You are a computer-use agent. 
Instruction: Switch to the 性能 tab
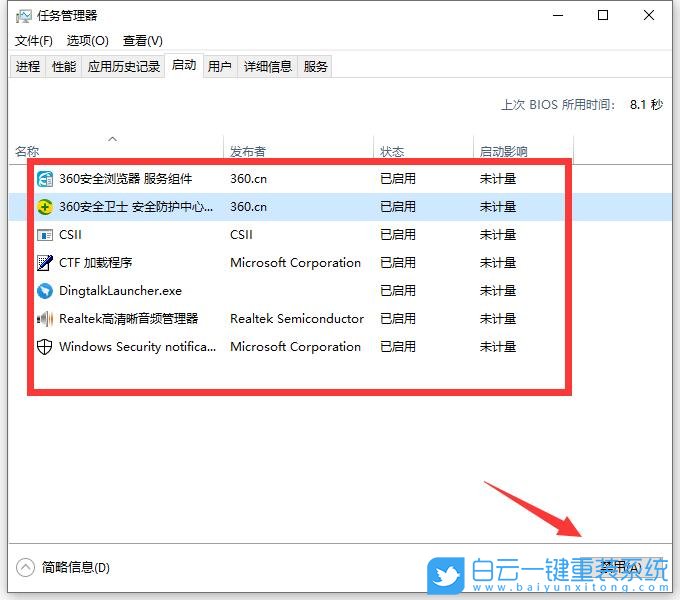(64, 66)
